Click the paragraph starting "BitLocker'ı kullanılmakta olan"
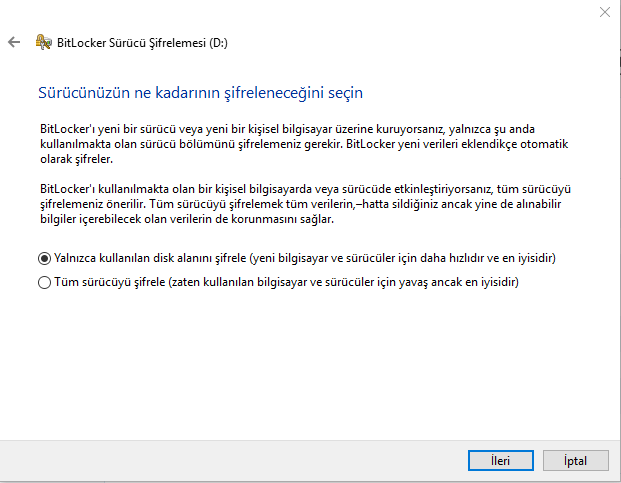The width and height of the screenshot is (621, 483). click(305, 204)
